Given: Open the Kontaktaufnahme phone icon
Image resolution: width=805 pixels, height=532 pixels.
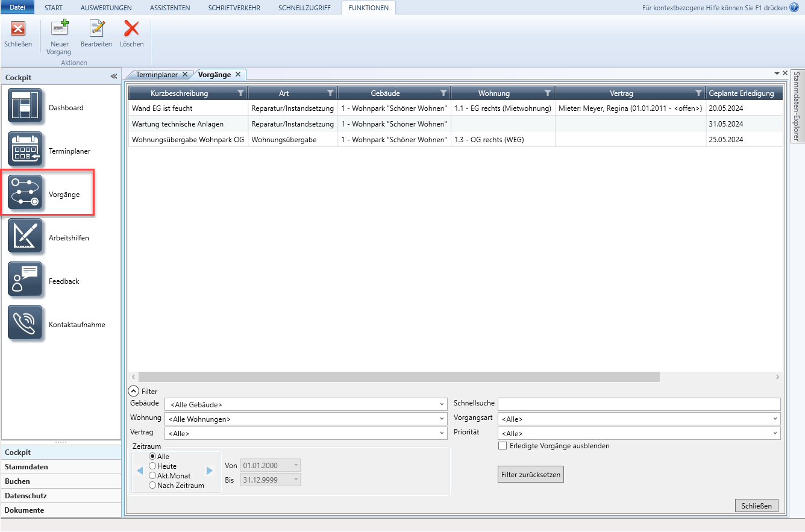Looking at the screenshot, I should [25, 323].
